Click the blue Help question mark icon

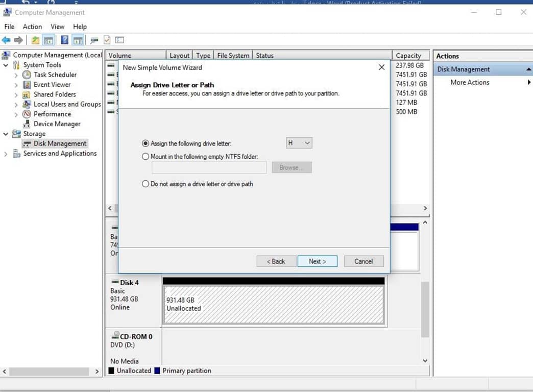click(x=65, y=40)
